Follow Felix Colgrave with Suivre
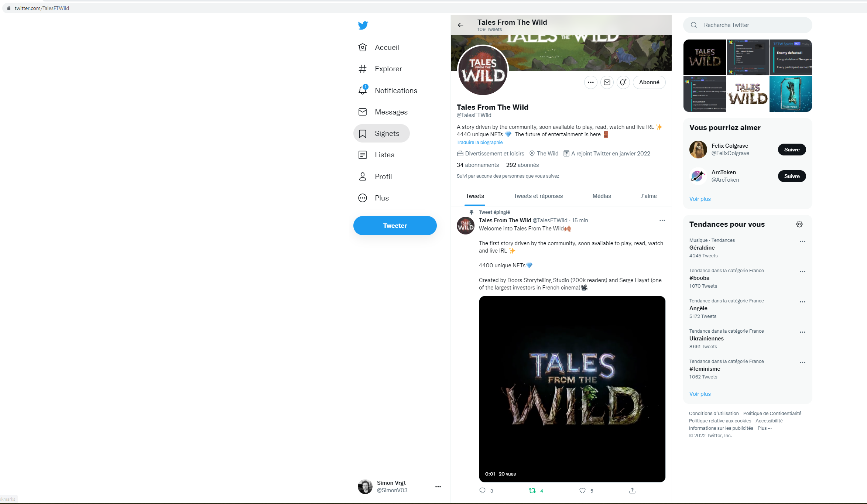This screenshot has width=867, height=504. point(792,150)
